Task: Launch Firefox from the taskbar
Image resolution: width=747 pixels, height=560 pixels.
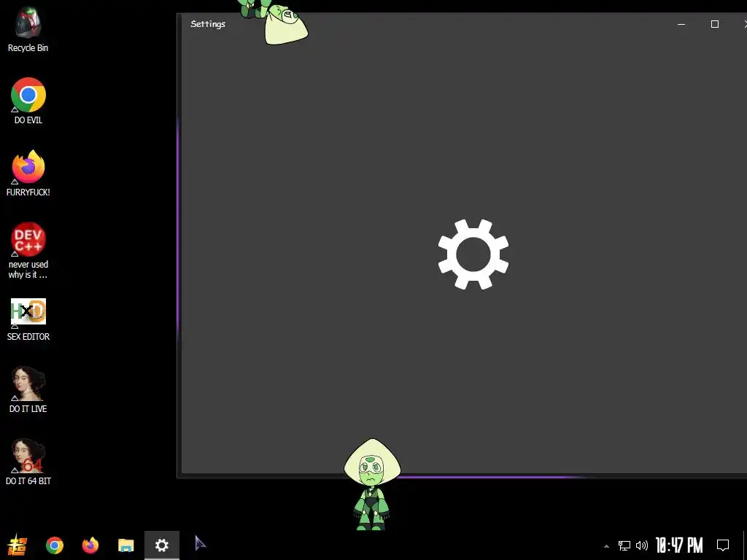Action: pos(90,545)
